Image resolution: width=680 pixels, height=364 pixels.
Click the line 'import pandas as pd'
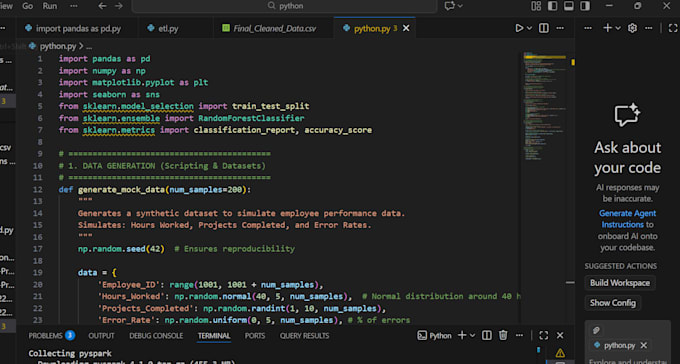point(105,59)
